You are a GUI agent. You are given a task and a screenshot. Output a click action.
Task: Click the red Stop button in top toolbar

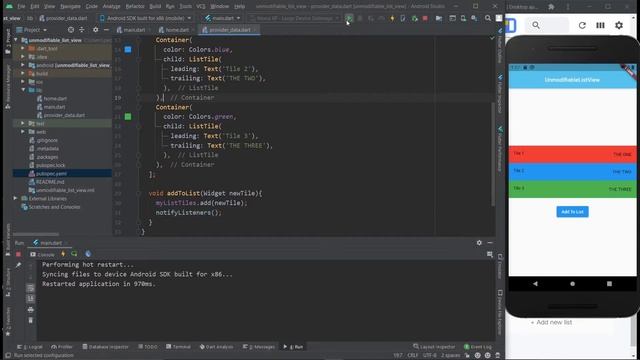coord(425,18)
